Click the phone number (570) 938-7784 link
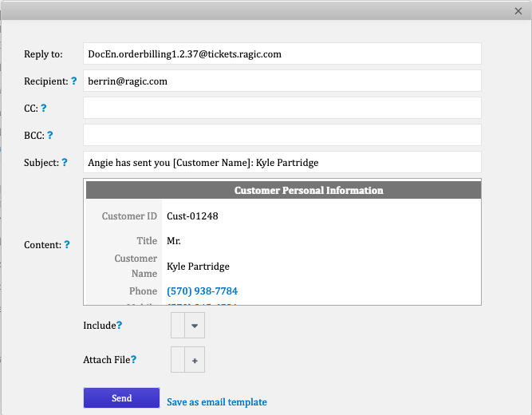The width and height of the screenshot is (532, 415). [203, 291]
